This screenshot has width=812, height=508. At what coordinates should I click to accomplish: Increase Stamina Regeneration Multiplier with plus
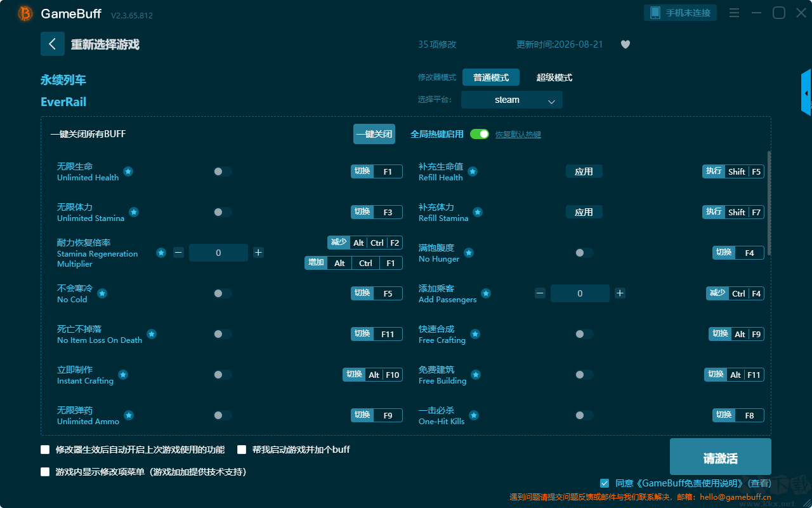[258, 253]
